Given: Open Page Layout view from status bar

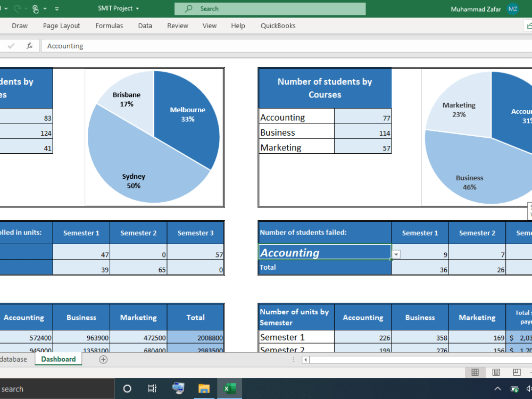Looking at the screenshot, I should click(495, 372).
